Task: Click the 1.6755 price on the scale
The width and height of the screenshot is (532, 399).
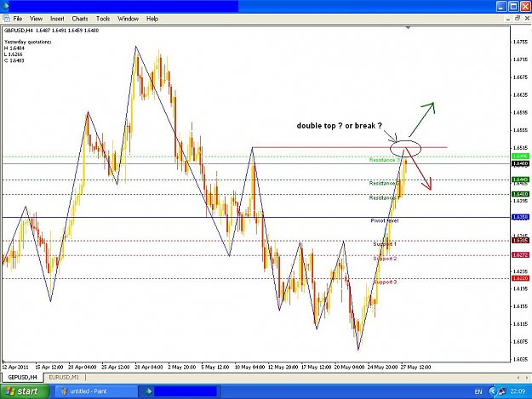Action: [520, 42]
